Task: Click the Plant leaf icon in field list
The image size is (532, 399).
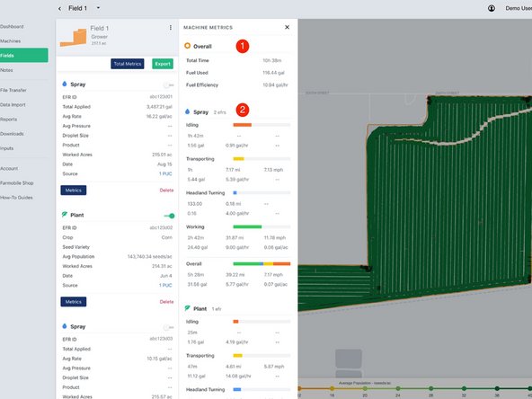Action: (x=65, y=215)
